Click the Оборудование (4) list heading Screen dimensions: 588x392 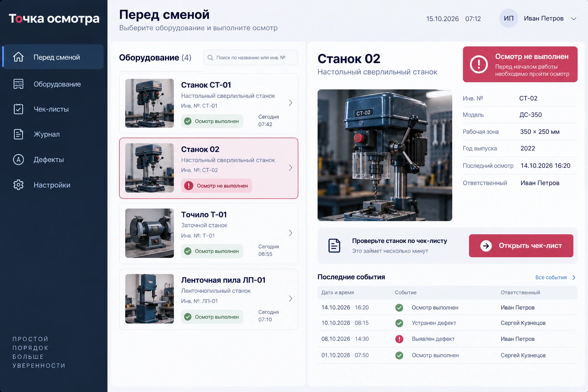155,57
